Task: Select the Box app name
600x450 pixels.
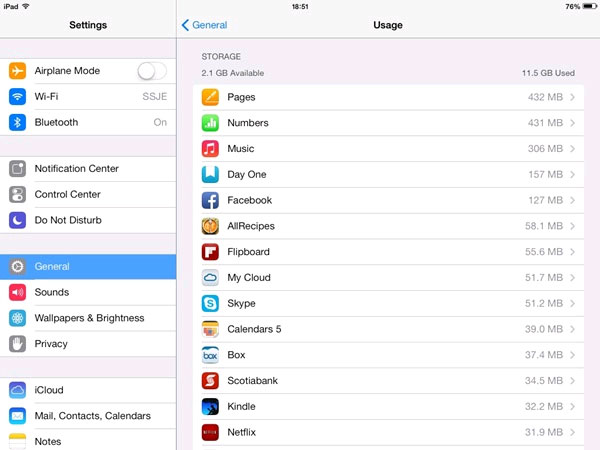Action: tap(236, 355)
